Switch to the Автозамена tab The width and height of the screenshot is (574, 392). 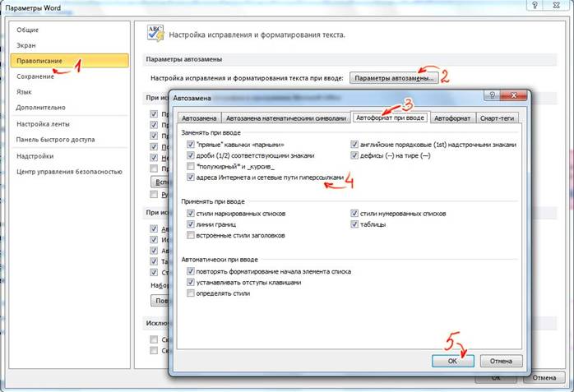coord(200,118)
